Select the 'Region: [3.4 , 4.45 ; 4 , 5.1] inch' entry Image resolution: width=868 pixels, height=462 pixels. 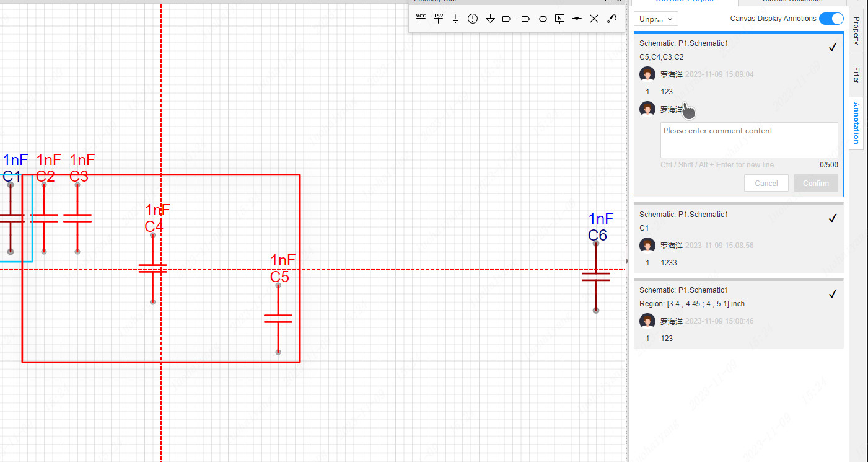pyautogui.click(x=692, y=304)
